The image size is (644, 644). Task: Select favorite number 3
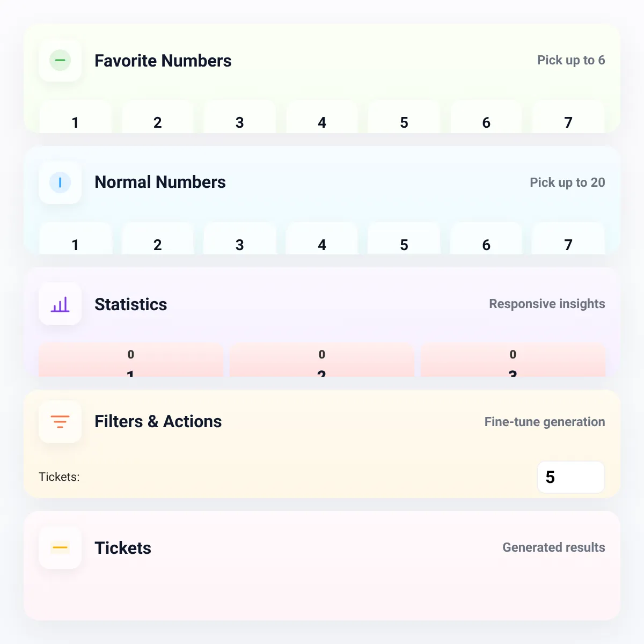click(240, 118)
